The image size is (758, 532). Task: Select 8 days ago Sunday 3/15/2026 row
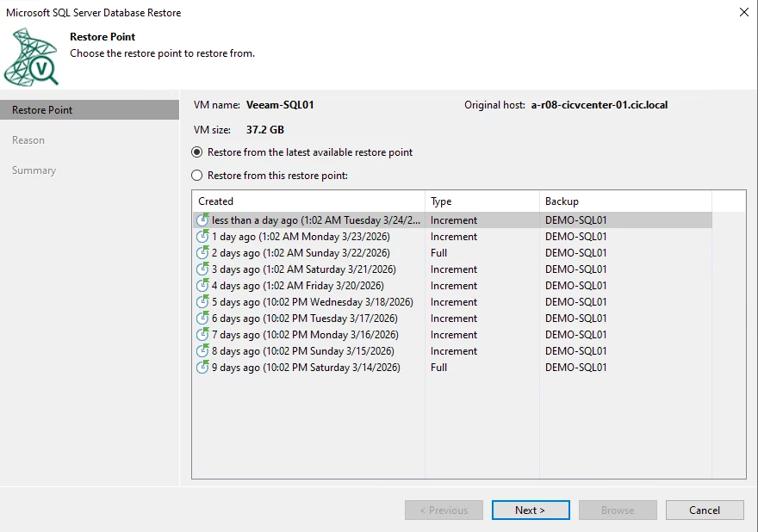click(452, 351)
